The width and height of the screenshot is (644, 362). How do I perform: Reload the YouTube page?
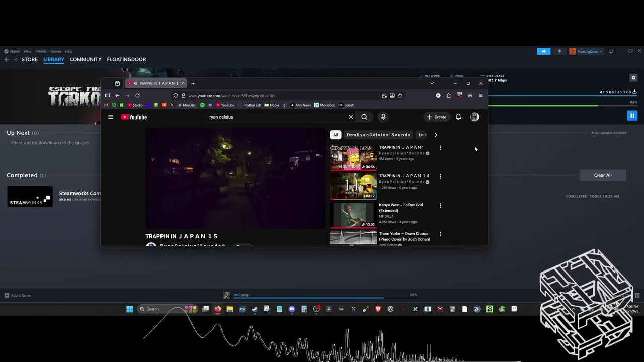tap(137, 95)
